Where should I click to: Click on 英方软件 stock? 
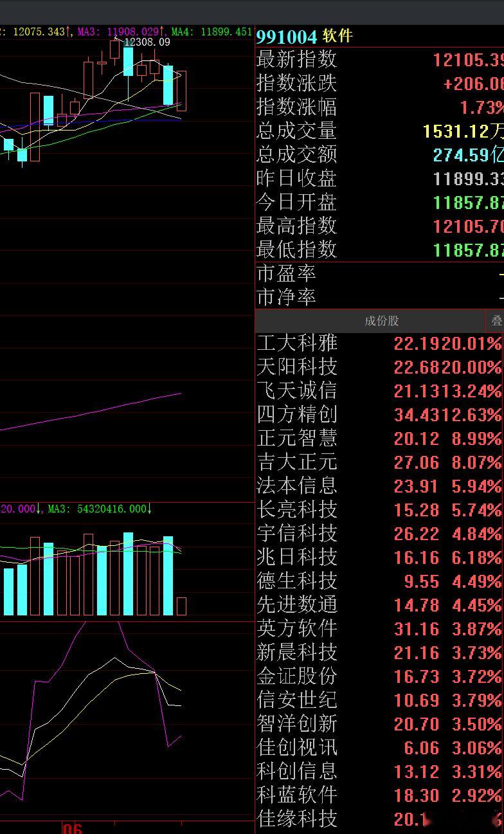[x=379, y=629]
